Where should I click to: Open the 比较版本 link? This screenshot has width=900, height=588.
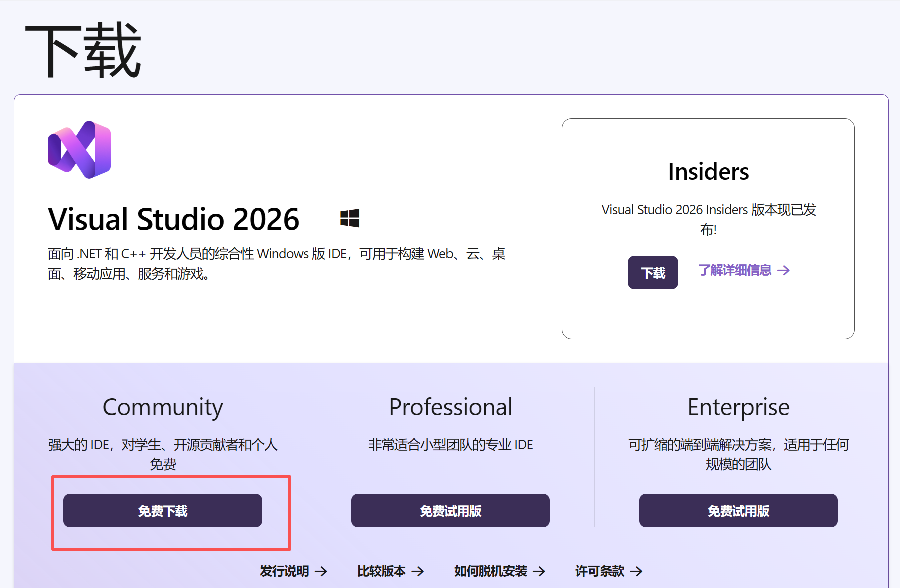pyautogui.click(x=390, y=571)
